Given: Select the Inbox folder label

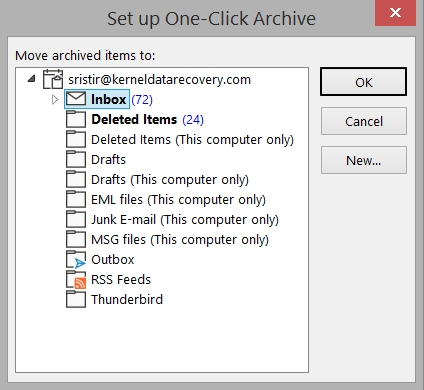Looking at the screenshot, I should coord(108,99).
